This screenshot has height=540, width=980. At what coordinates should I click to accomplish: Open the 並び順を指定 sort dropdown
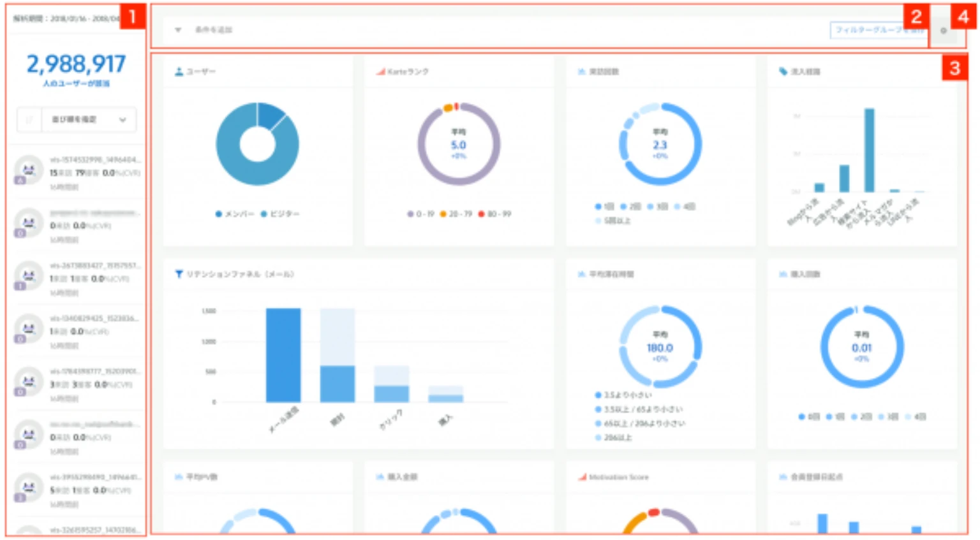tap(88, 120)
